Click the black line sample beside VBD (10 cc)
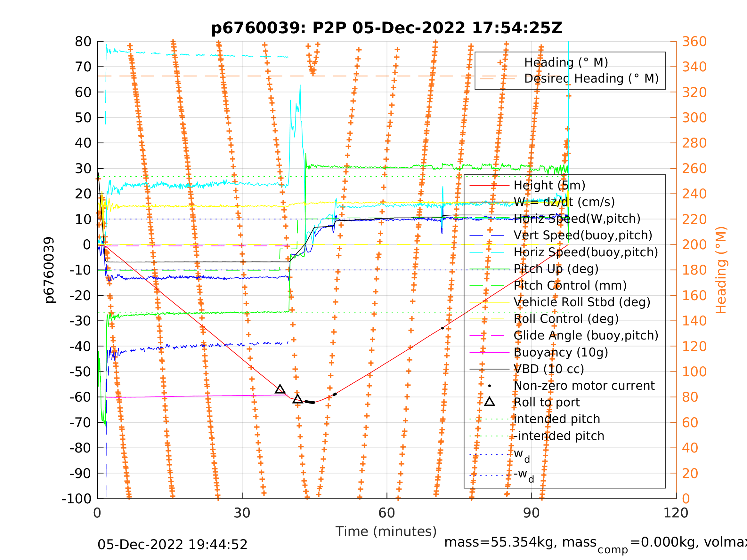 click(489, 369)
